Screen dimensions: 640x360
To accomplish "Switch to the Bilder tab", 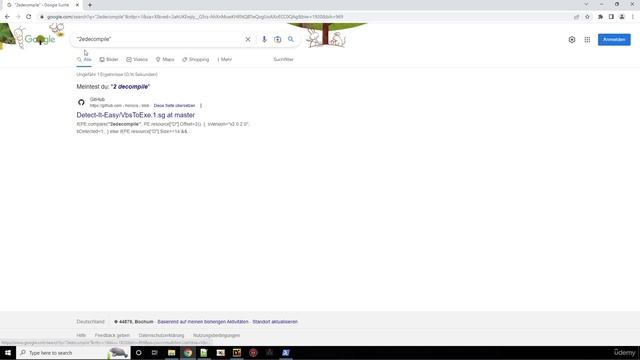I will click(x=109, y=60).
